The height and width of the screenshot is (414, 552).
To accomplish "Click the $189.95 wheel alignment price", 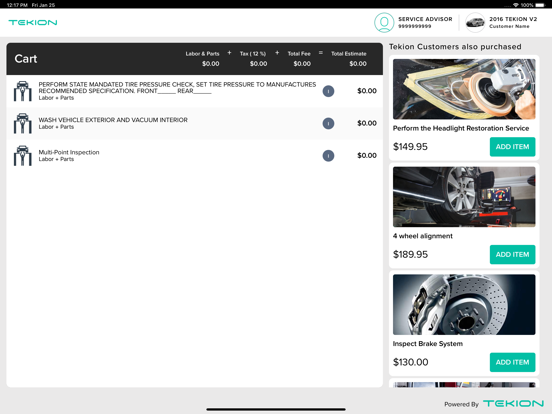I will coord(410,255).
